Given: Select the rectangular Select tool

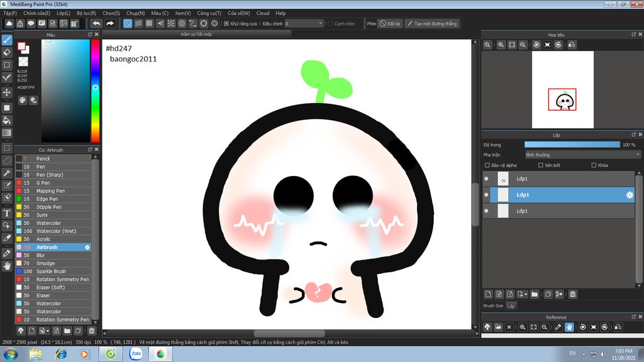Looking at the screenshot, I should click(7, 148).
